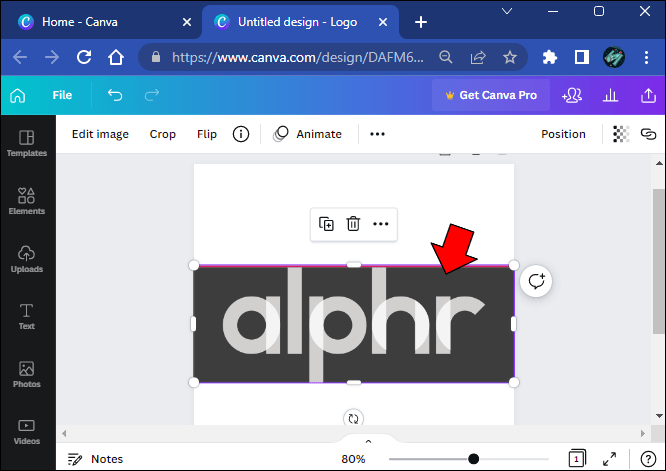Open the browser profile avatar

[x=614, y=57]
